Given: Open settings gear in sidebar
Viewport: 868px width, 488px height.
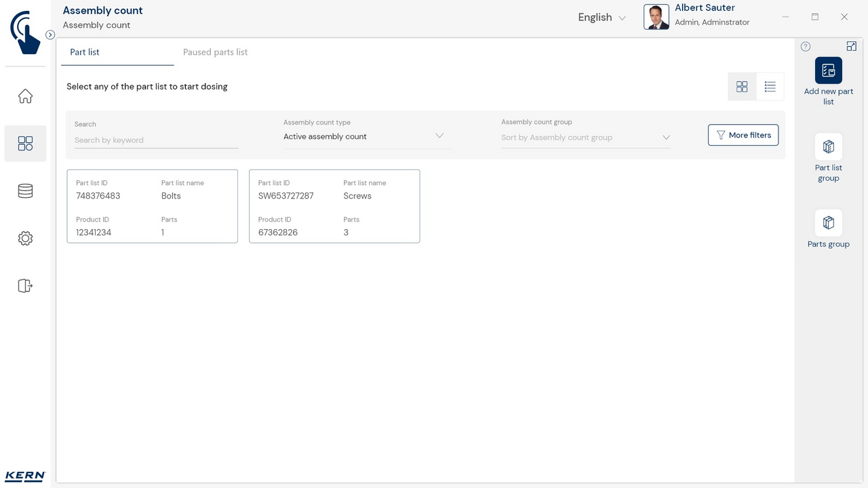Looking at the screenshot, I should point(25,239).
